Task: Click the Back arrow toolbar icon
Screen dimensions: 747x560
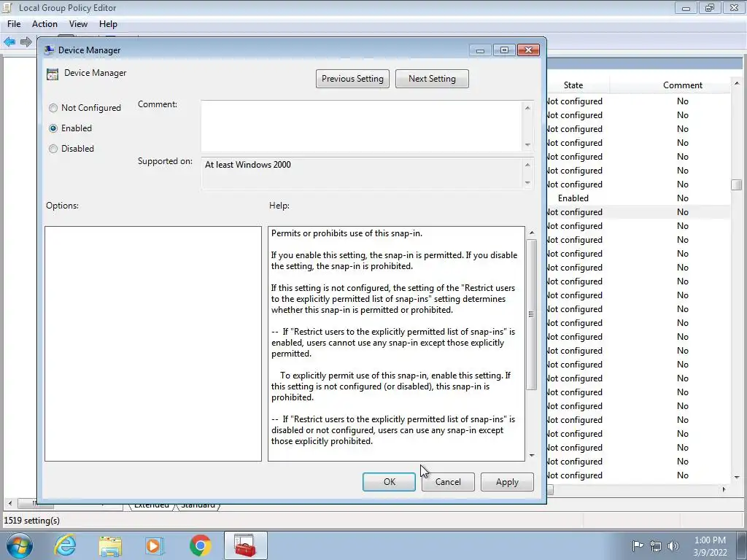Action: [9, 42]
